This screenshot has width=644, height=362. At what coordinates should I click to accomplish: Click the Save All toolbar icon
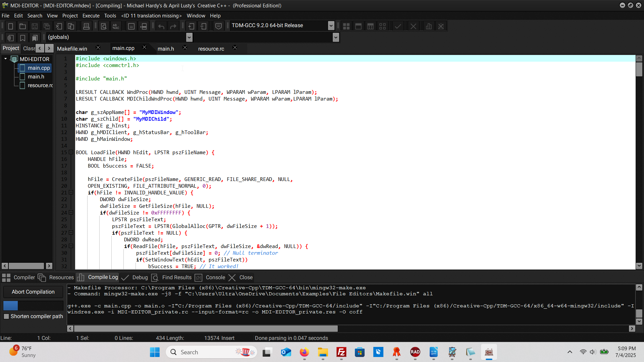(x=47, y=26)
